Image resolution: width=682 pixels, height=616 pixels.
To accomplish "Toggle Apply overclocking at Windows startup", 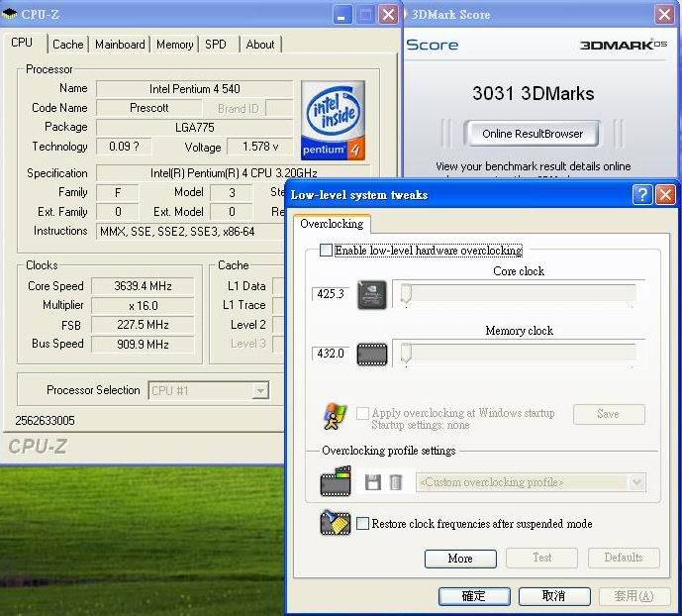I will point(362,413).
